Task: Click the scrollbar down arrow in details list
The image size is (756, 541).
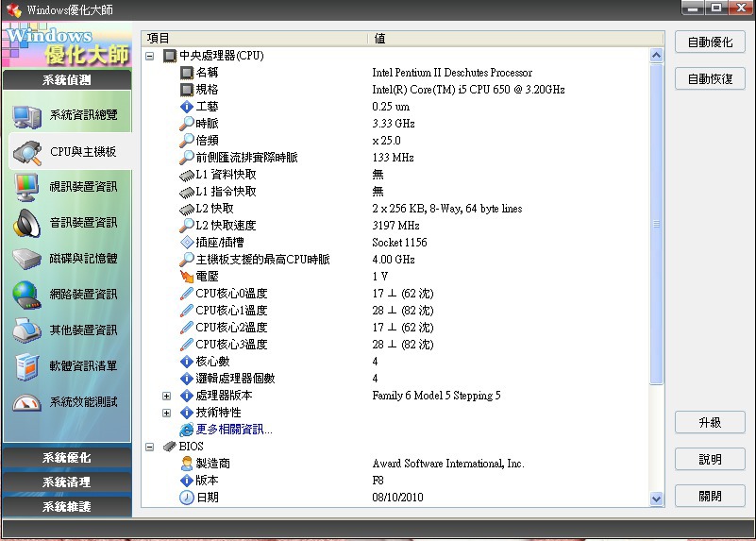Action: (x=657, y=499)
